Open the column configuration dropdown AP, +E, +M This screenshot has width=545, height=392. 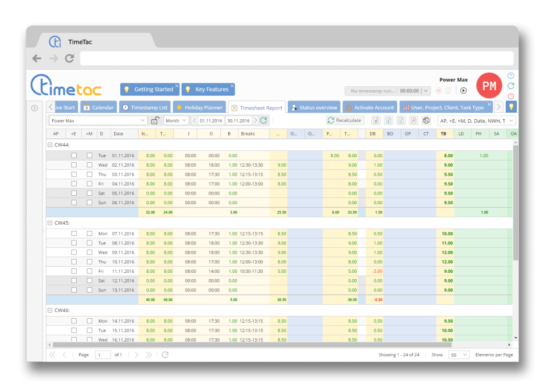click(476, 120)
